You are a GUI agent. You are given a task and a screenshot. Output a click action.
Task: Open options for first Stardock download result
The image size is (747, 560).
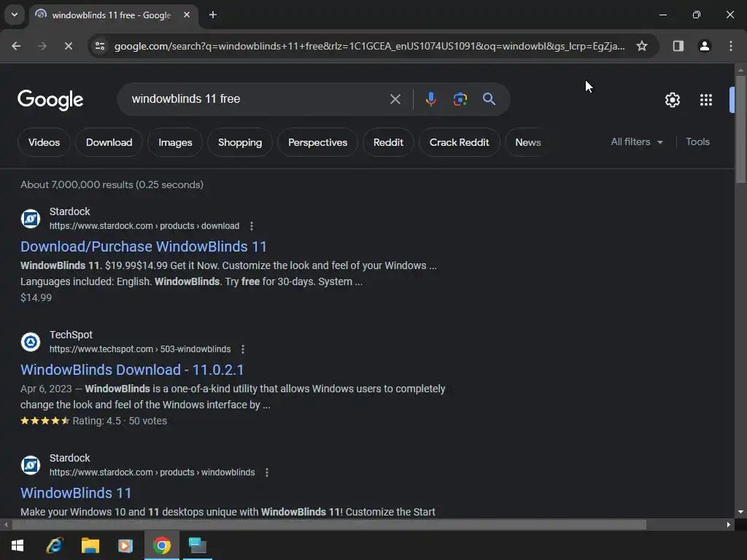[x=252, y=226]
